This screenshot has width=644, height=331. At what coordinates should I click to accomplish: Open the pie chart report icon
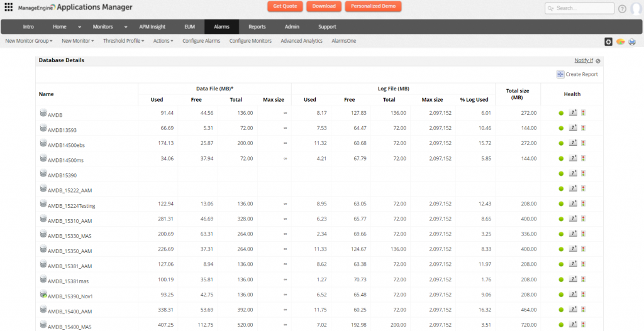click(620, 41)
